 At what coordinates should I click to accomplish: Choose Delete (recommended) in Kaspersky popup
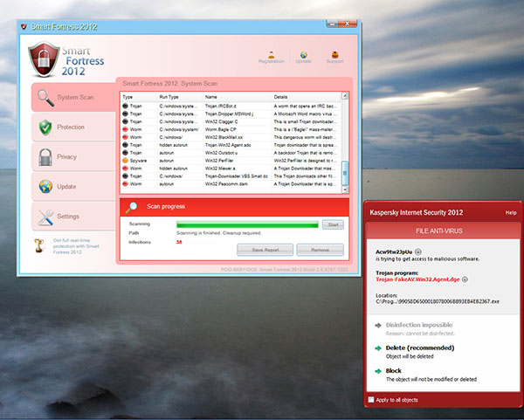[x=420, y=348]
